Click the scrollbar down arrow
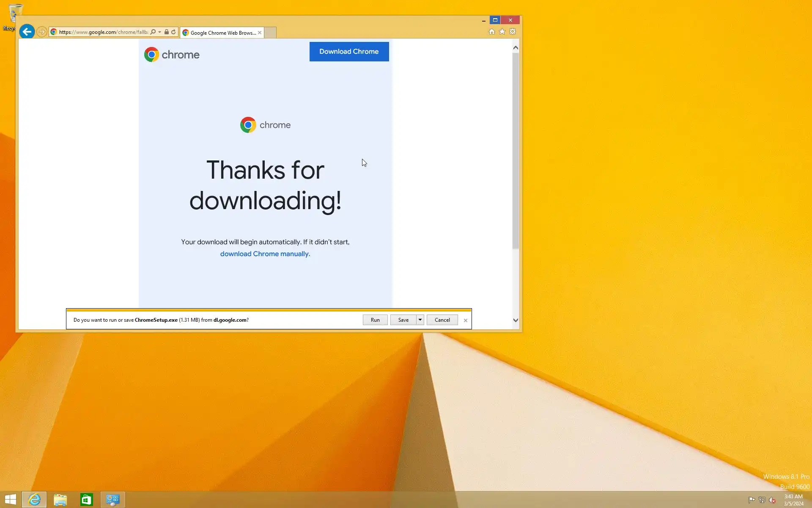This screenshot has height=508, width=812. pyautogui.click(x=515, y=320)
